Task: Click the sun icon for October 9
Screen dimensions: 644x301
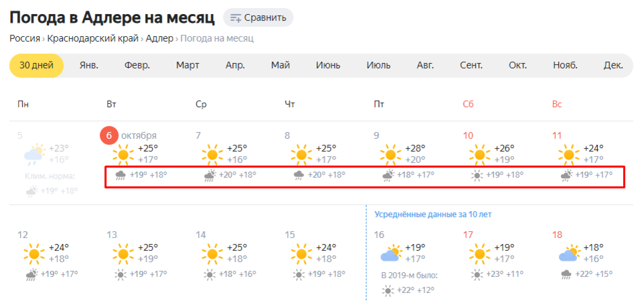Action: coord(390,155)
